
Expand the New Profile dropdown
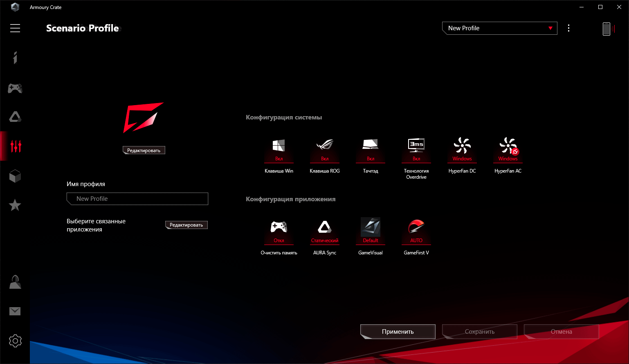[500, 28]
